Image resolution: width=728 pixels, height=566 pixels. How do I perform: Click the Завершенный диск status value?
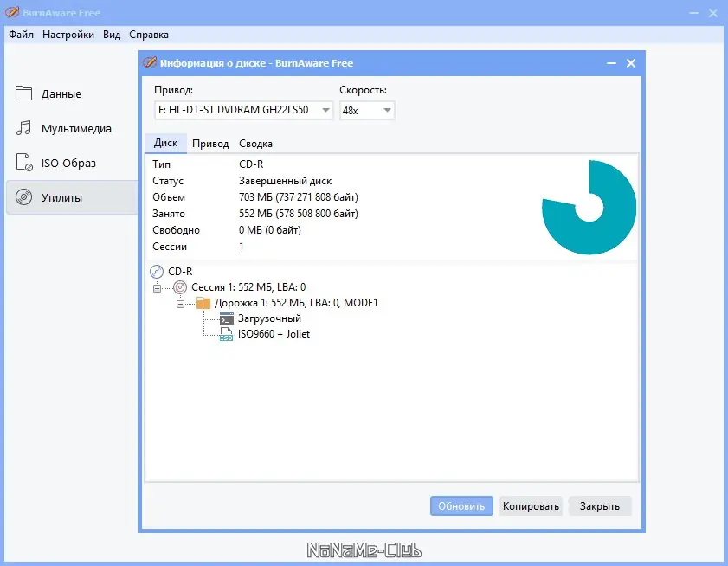coord(285,181)
